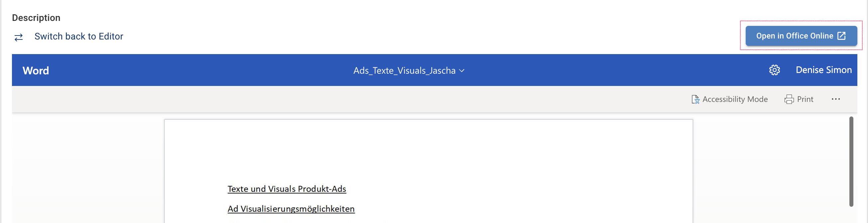Enable Accessibility Mode
The width and height of the screenshot is (868, 223).
(735, 99)
